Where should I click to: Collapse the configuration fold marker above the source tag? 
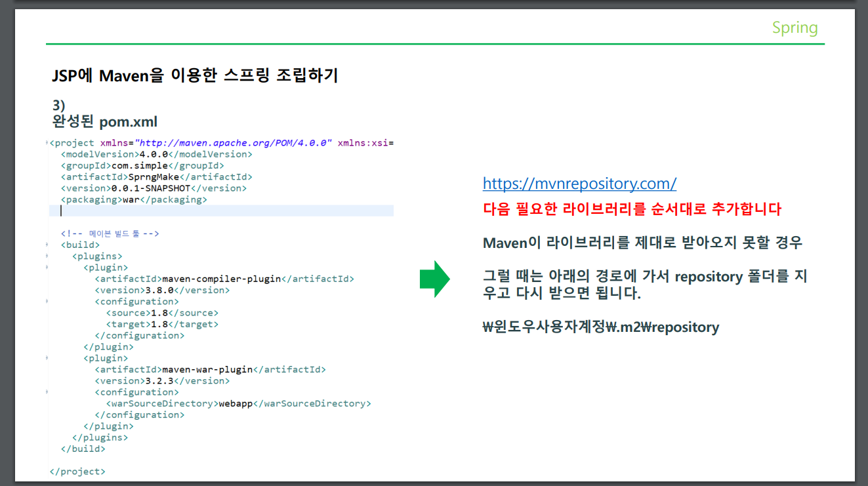tap(47, 302)
